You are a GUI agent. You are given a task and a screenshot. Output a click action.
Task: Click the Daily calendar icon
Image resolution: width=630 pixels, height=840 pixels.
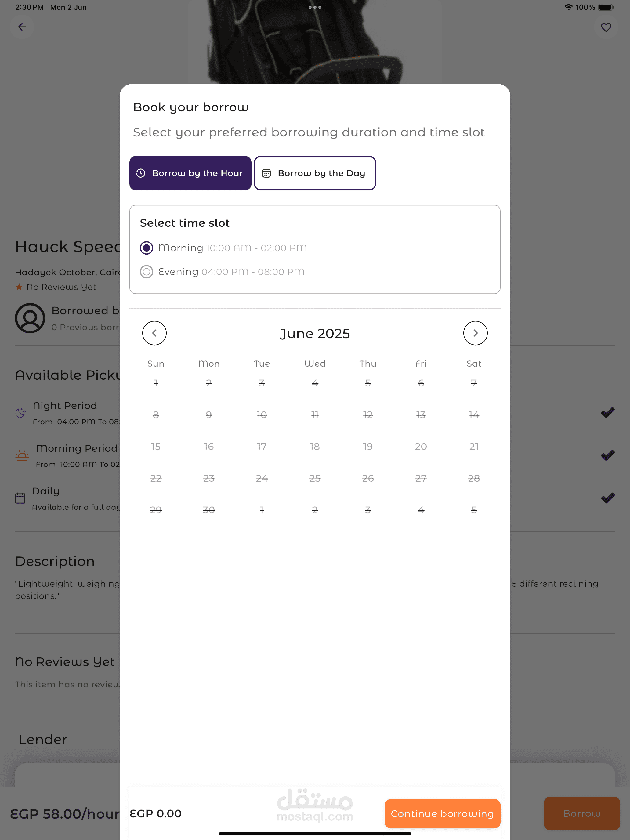click(x=20, y=498)
